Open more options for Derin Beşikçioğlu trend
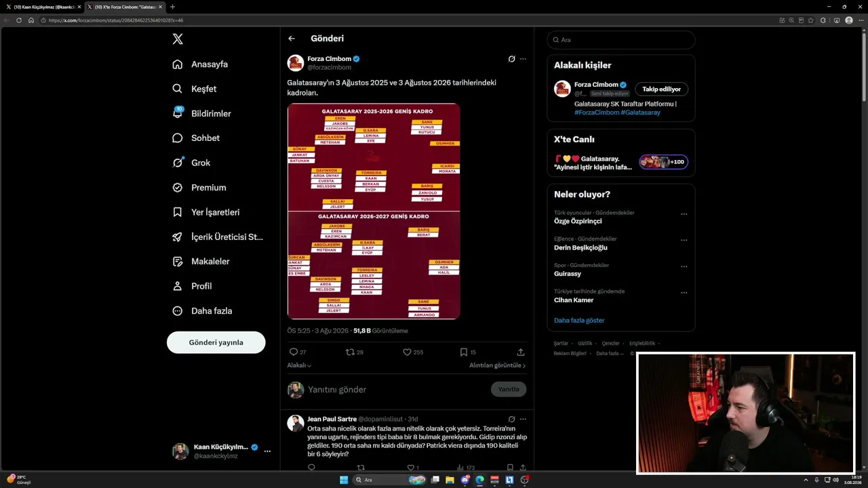This screenshot has width=868, height=488. pos(684,240)
